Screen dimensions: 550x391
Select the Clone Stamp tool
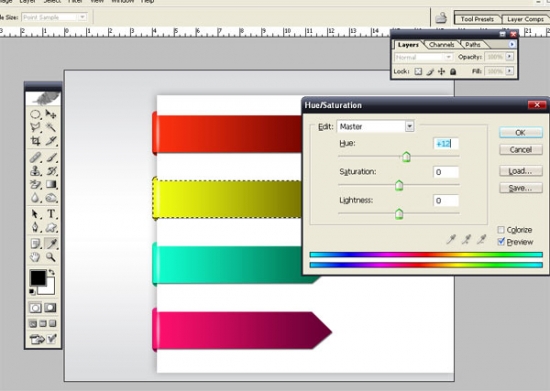tap(35, 171)
